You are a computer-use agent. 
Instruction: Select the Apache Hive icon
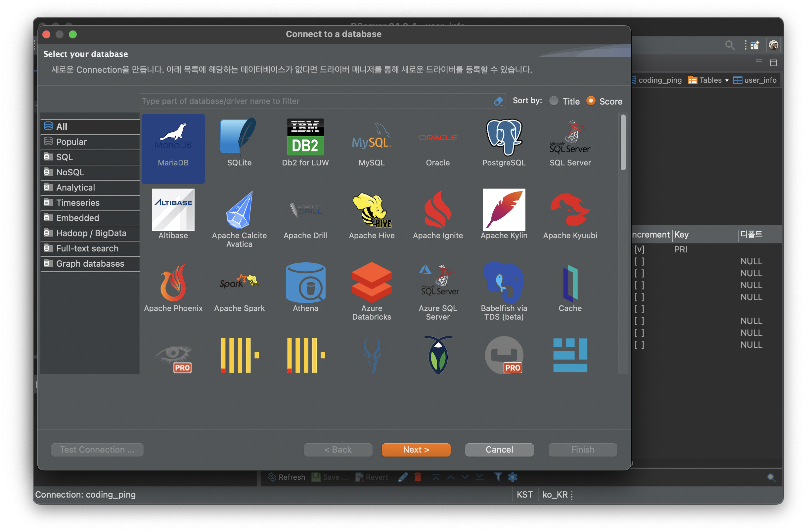click(x=372, y=214)
